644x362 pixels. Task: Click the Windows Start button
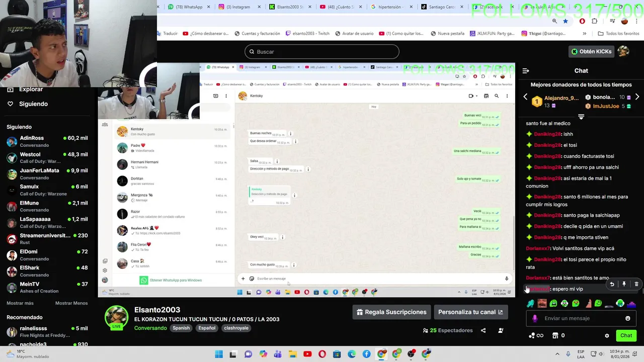point(219,354)
